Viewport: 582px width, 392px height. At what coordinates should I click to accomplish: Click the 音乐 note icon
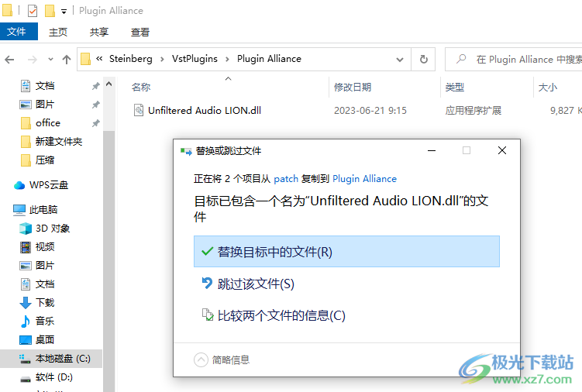pyautogui.click(x=26, y=321)
